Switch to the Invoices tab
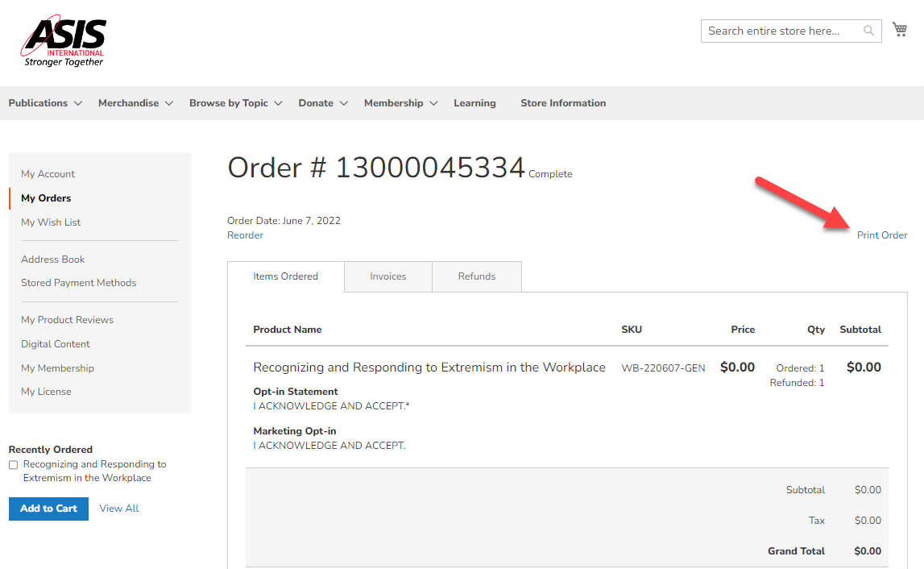 [387, 276]
